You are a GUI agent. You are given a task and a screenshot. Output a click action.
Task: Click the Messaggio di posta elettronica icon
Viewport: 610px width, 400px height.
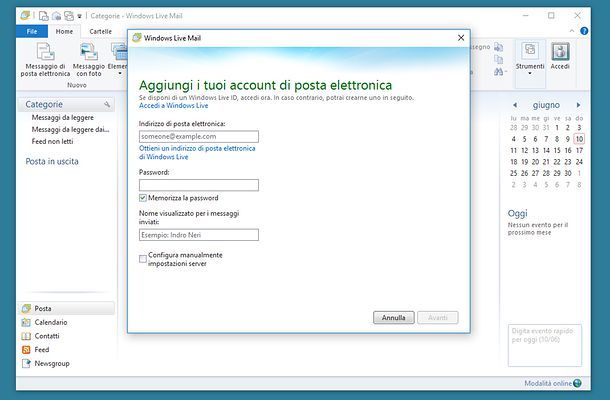tap(46, 52)
